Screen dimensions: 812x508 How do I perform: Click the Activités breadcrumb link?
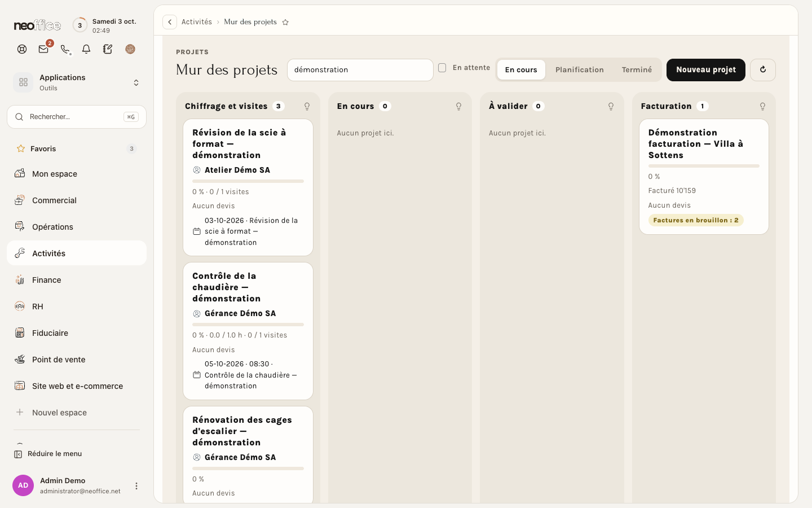click(197, 22)
